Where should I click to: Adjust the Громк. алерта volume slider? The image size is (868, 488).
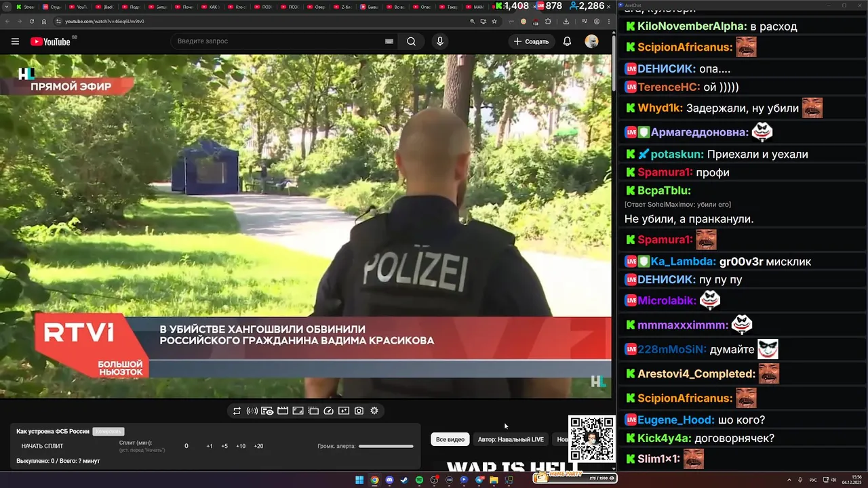tap(386, 446)
